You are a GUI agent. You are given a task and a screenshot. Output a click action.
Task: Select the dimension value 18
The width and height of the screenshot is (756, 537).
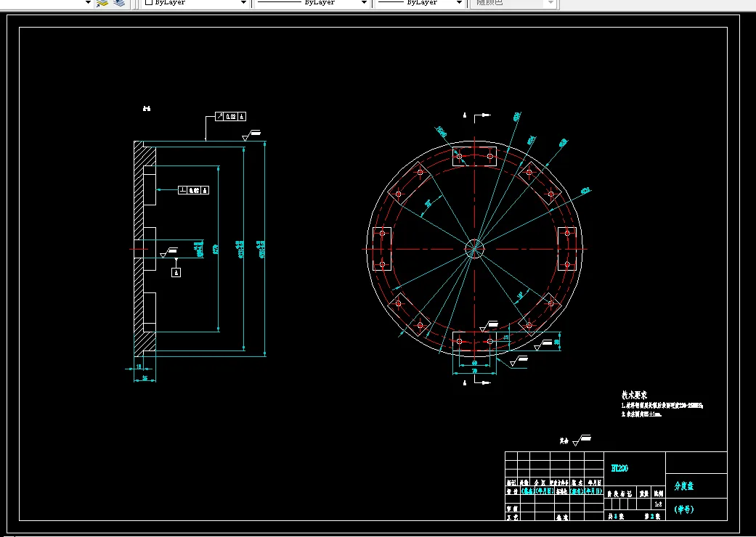(139, 366)
